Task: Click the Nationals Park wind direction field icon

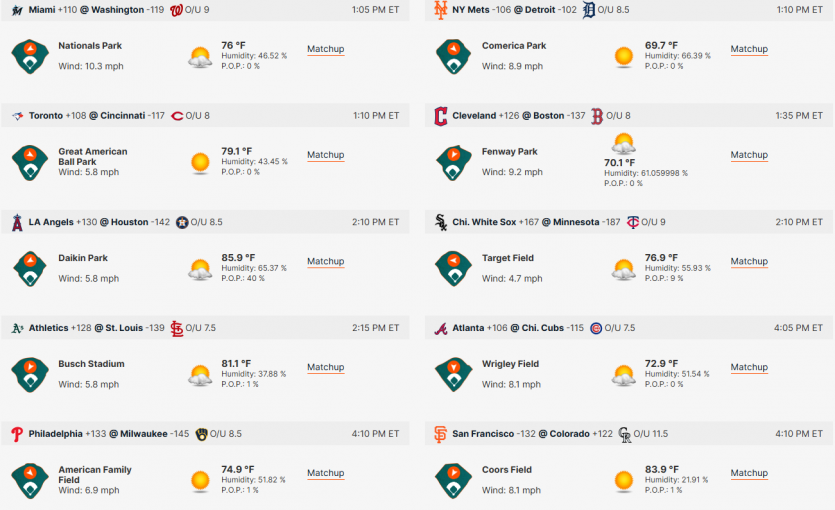Action: tap(30, 56)
